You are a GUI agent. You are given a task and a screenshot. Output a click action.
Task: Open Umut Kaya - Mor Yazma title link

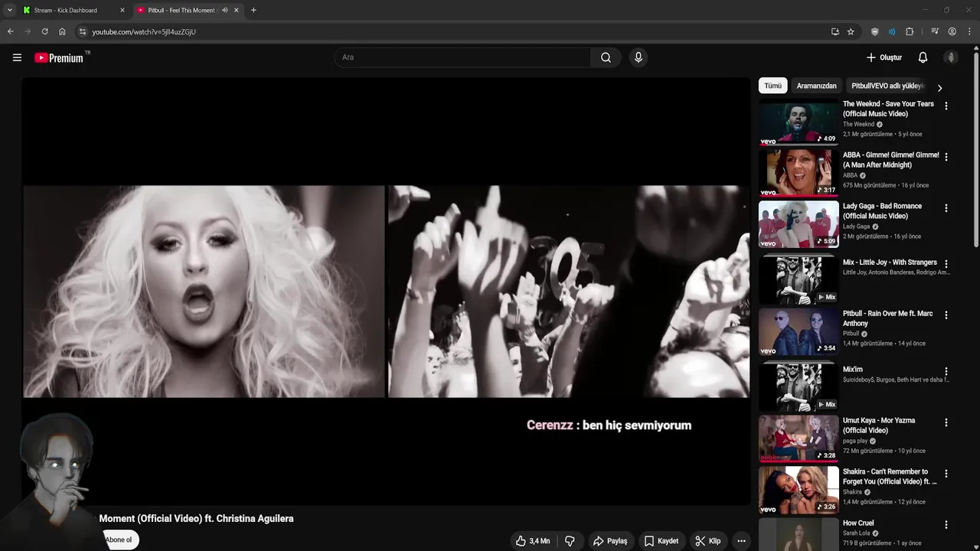point(879,425)
